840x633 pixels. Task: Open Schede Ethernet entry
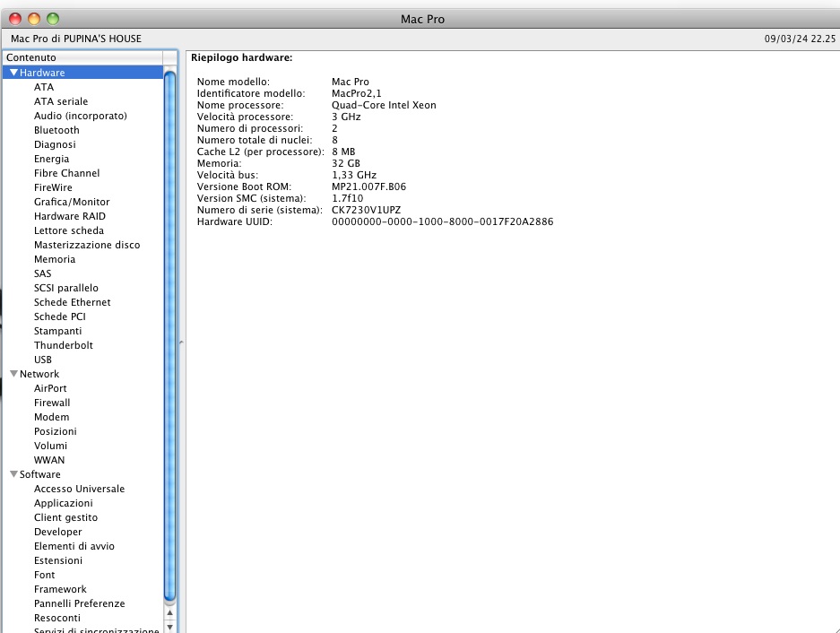[x=73, y=302]
